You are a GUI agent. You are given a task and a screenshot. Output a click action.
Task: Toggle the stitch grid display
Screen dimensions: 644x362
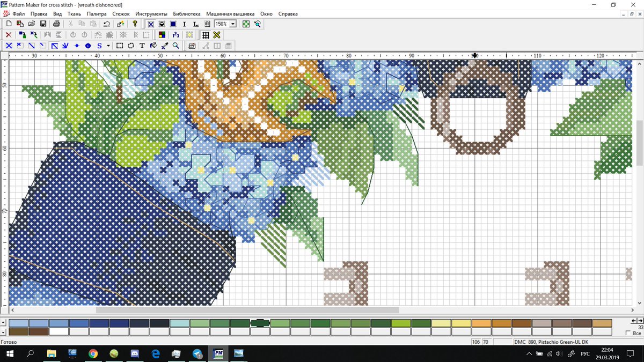[x=206, y=34]
